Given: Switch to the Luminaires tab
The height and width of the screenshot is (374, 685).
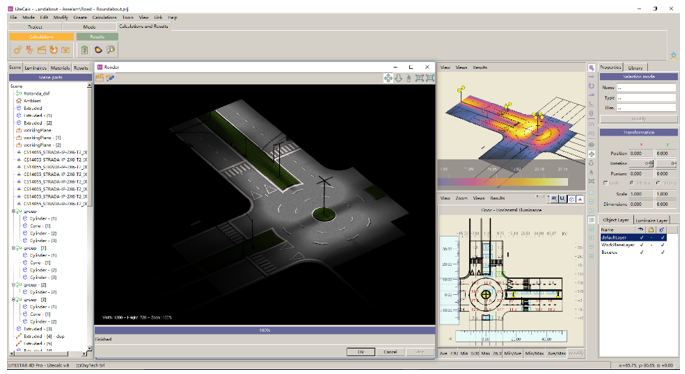Looking at the screenshot, I should [x=35, y=68].
